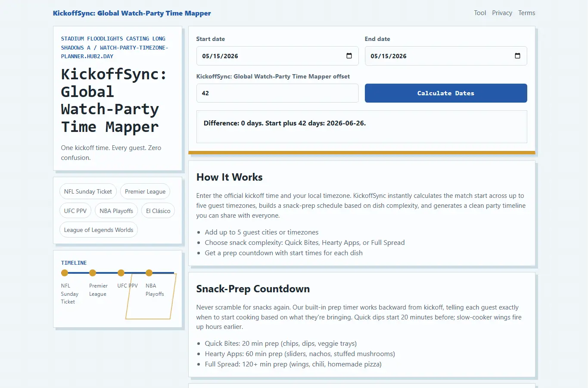Select the El Clásico tag
The height and width of the screenshot is (388, 588).
pyautogui.click(x=158, y=211)
